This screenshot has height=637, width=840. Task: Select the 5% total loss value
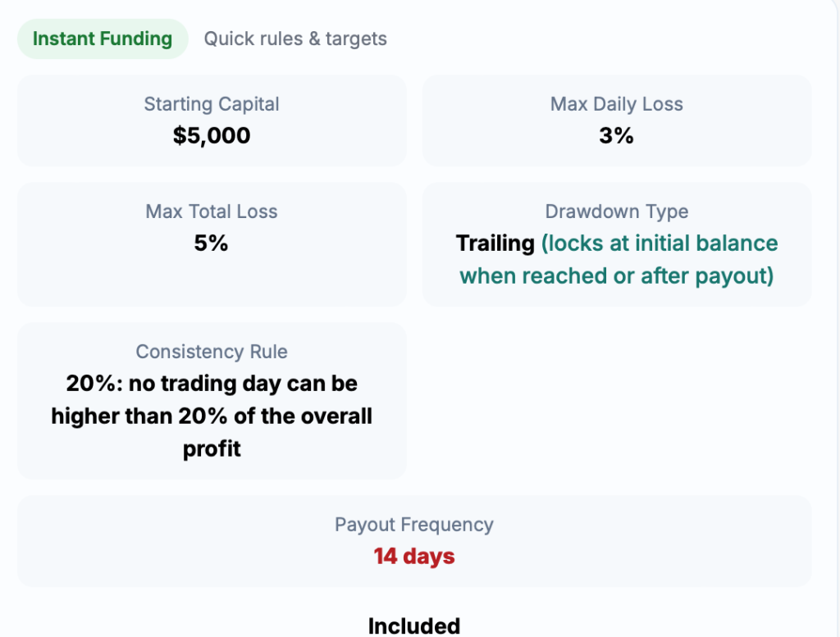pos(212,243)
